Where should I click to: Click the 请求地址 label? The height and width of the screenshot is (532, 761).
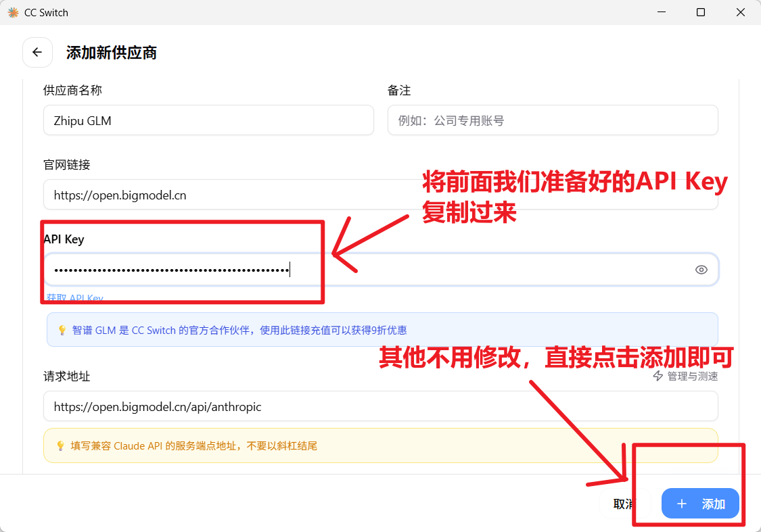point(66,377)
